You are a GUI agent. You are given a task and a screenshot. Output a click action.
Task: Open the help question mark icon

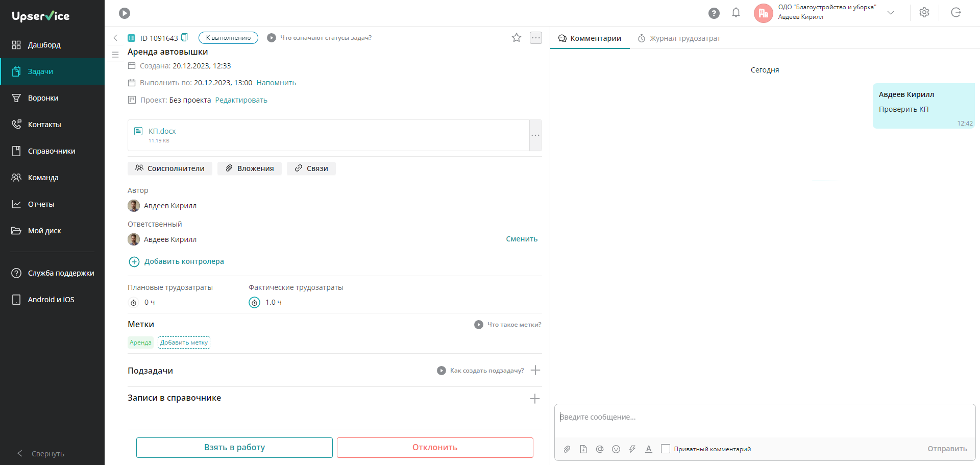pyautogui.click(x=714, y=13)
